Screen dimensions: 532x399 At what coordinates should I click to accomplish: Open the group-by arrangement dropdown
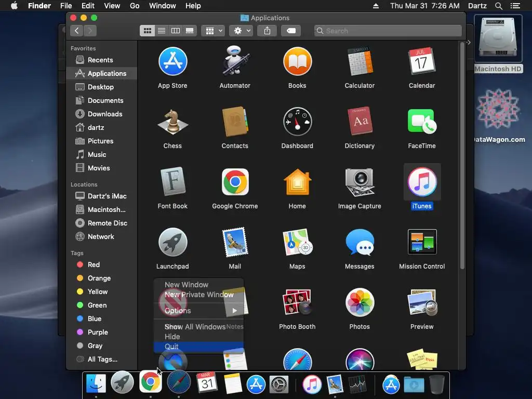coord(213,31)
